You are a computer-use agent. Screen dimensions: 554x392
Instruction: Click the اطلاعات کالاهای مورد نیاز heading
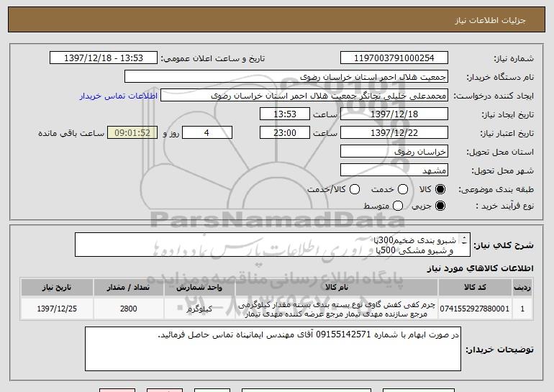(480, 268)
